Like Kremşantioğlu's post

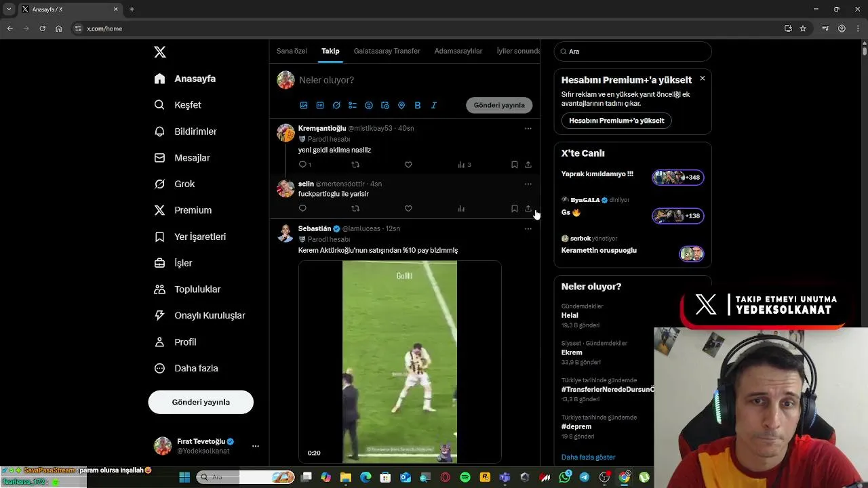click(408, 165)
